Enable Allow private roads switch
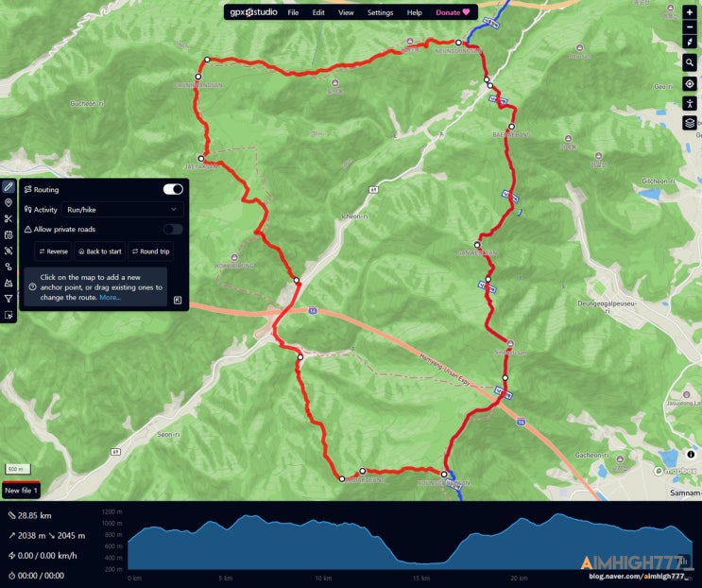Screen dimensions: 702x588 click(x=173, y=230)
